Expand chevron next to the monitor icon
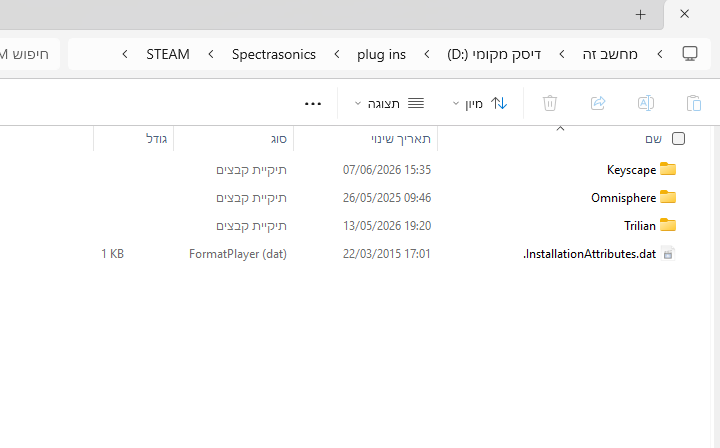 coord(660,54)
